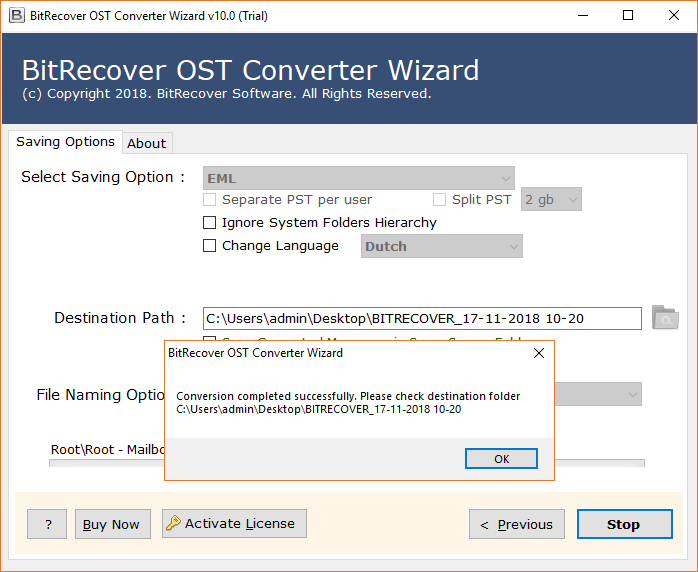Viewport: 698px width, 572px height.
Task: Open the Dutch language dropdown
Action: coord(442,246)
